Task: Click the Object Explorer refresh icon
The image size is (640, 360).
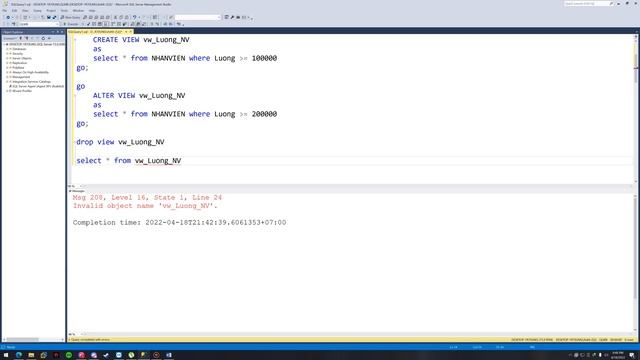Action: [x=43, y=38]
